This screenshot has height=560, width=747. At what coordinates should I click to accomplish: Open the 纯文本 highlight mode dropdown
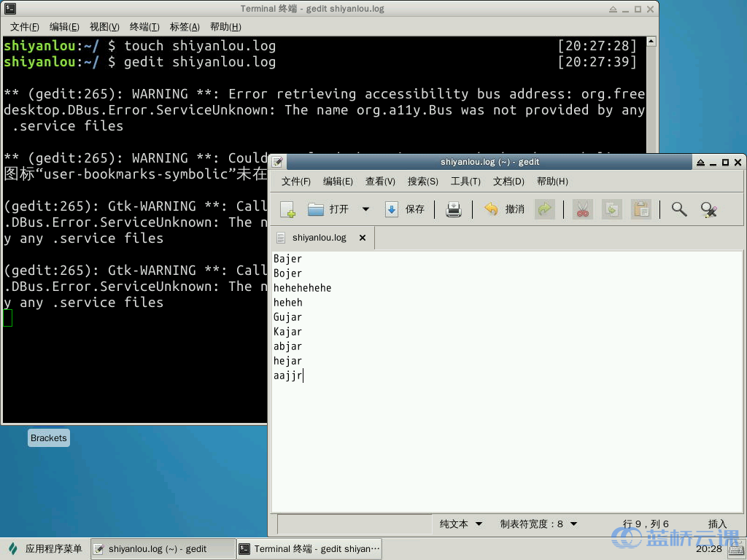coord(460,524)
